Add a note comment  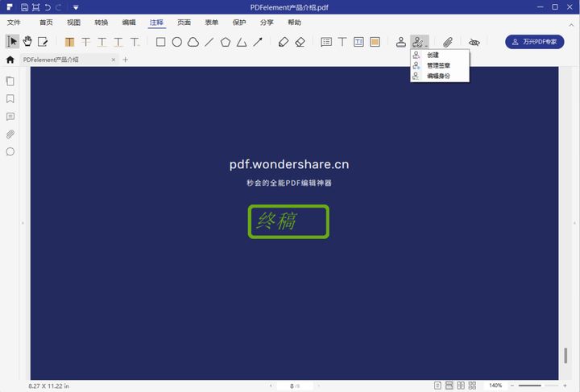tap(326, 42)
